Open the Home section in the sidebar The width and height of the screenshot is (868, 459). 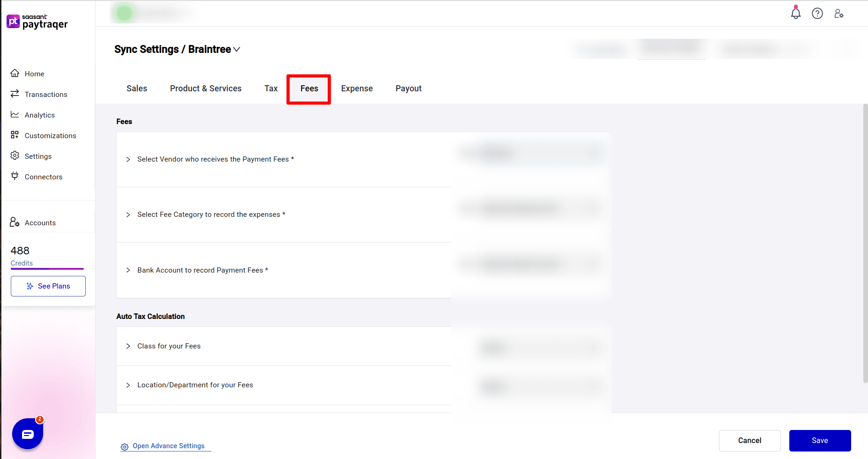(34, 74)
